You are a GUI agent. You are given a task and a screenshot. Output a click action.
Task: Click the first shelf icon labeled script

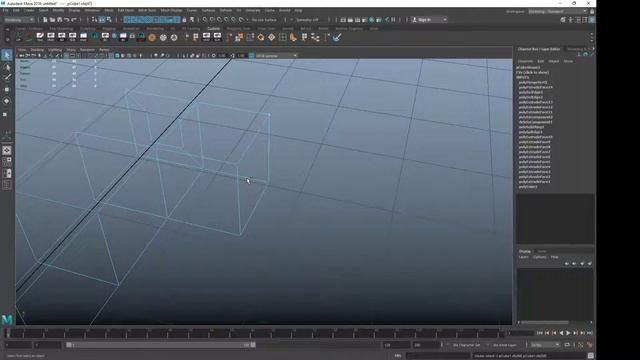point(40,38)
